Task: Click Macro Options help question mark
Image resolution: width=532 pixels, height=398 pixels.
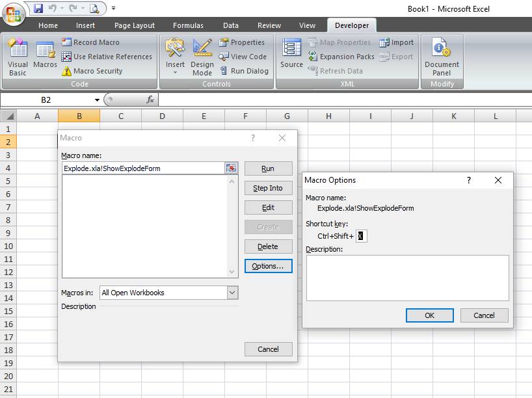Action: point(469,180)
